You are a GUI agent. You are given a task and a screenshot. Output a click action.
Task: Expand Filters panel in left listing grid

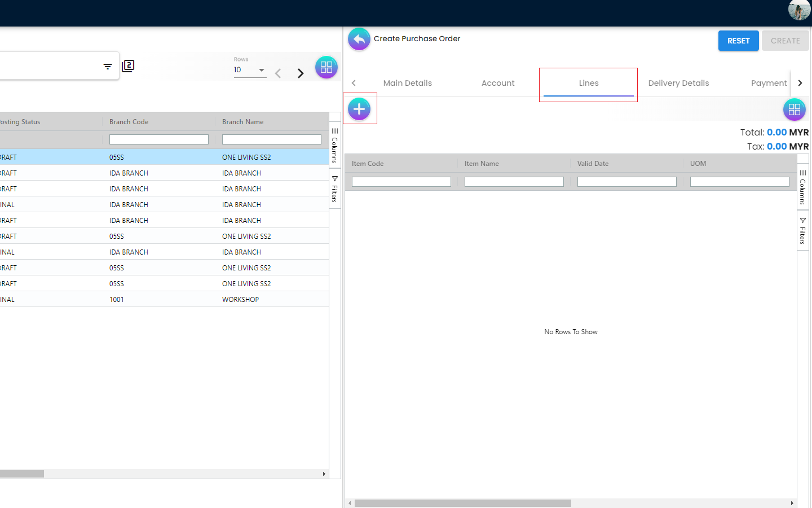334,189
